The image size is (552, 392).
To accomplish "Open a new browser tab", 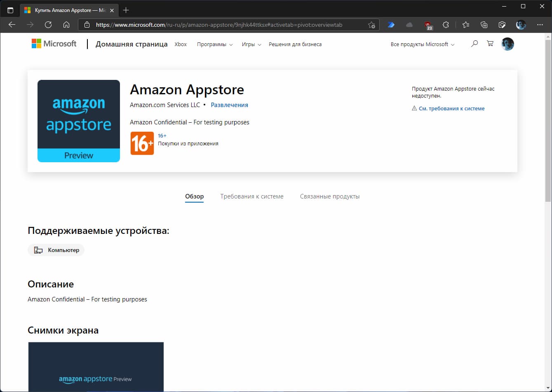I will 126,10.
